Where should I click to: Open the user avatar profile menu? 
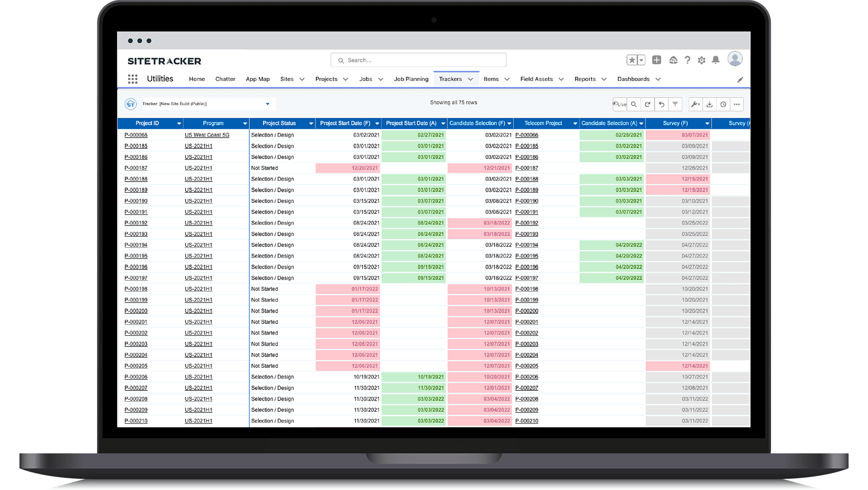[x=735, y=59]
